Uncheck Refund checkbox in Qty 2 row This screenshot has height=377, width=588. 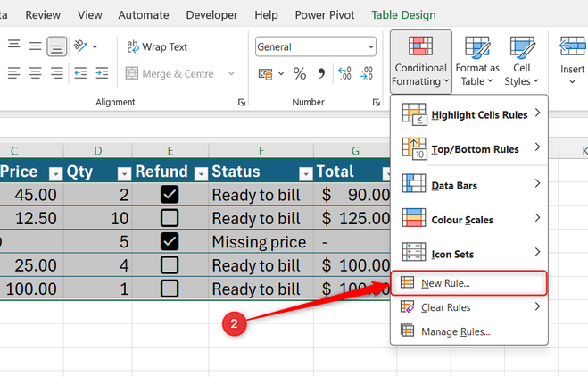(x=170, y=195)
